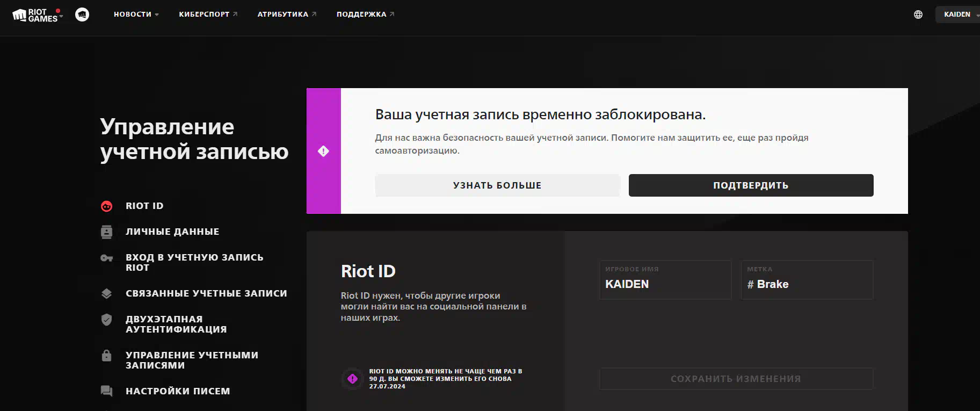Open Настройки писем section

(178, 391)
